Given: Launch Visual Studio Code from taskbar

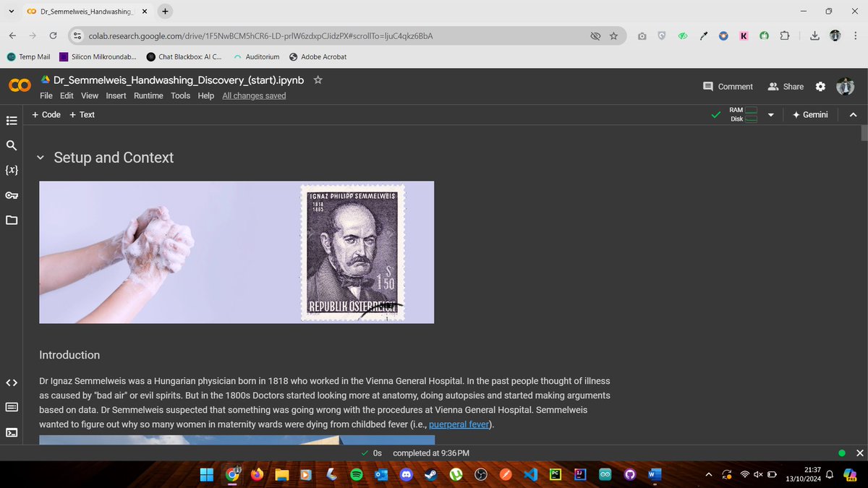Looking at the screenshot, I should point(531,474).
